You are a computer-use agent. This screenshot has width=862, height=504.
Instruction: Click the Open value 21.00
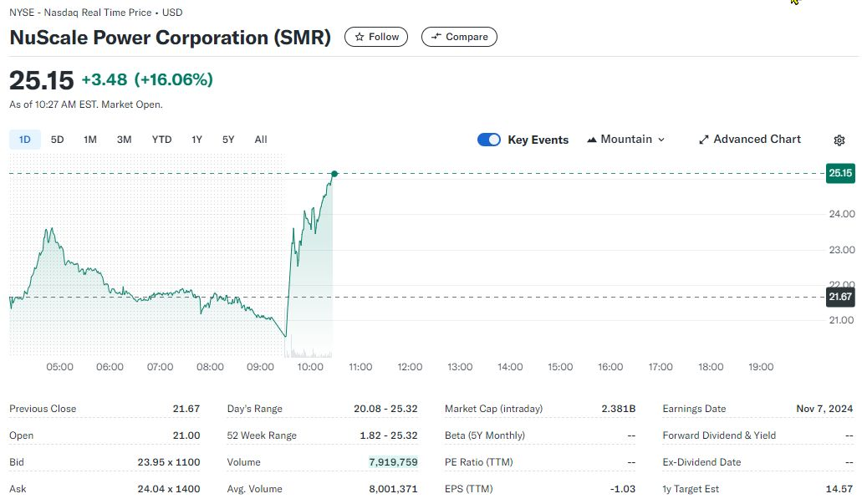186,435
